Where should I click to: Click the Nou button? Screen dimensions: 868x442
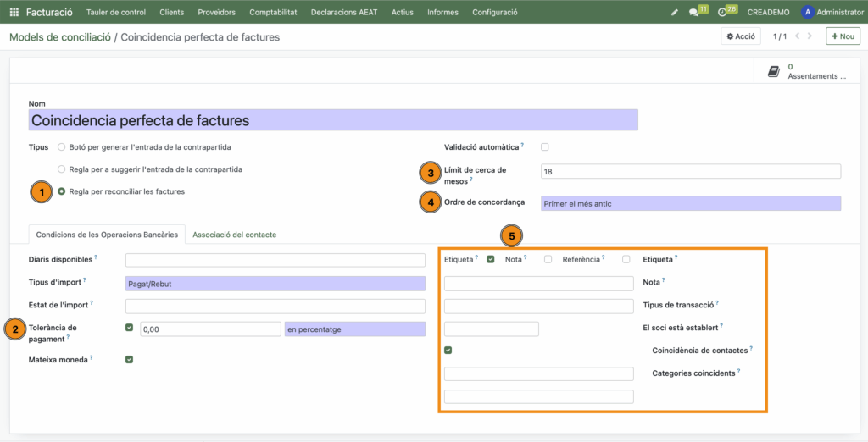pyautogui.click(x=843, y=36)
